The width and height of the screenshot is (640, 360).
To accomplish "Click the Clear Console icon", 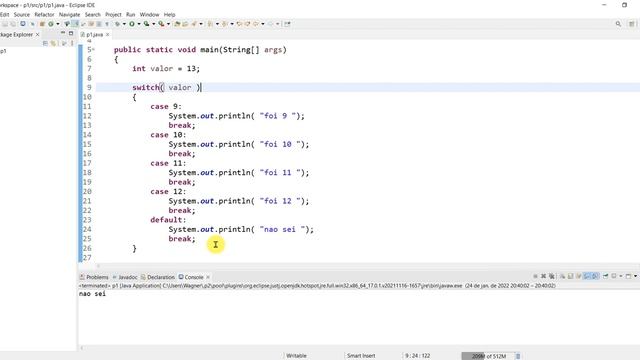I will click(562, 276).
